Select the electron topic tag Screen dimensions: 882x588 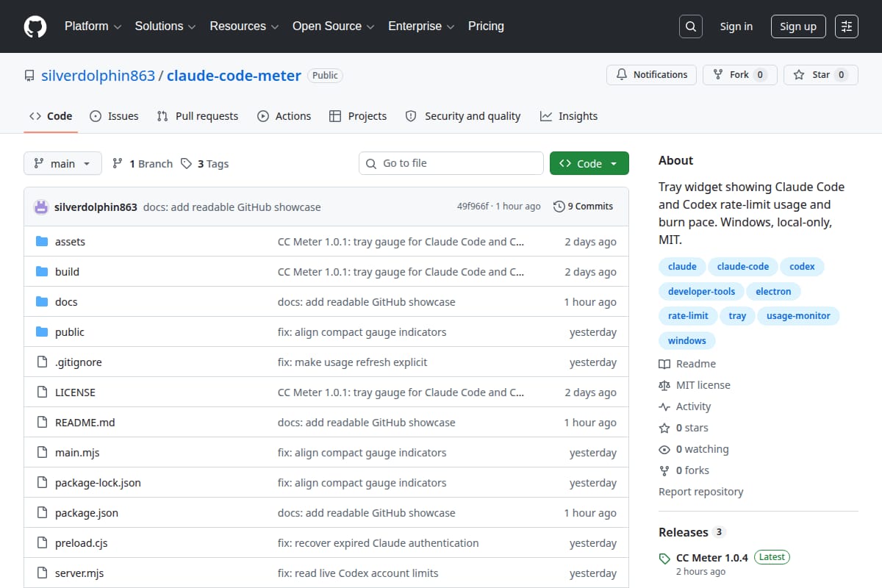[773, 292]
